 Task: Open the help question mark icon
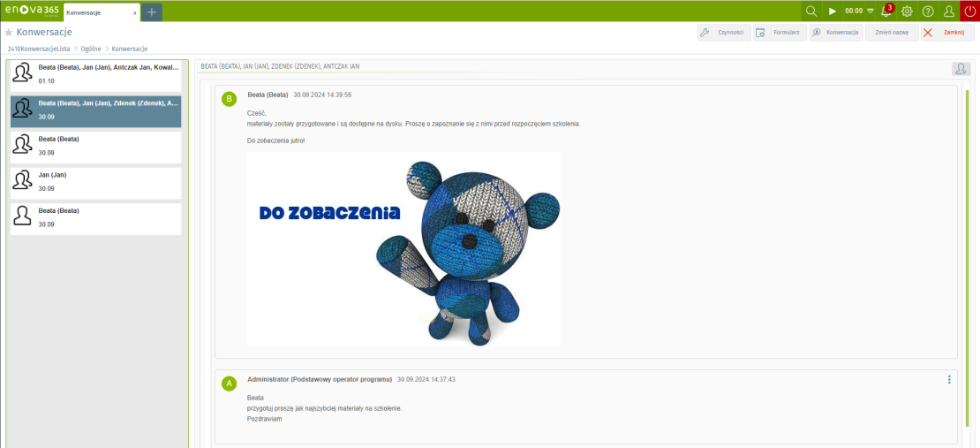pyautogui.click(x=928, y=11)
